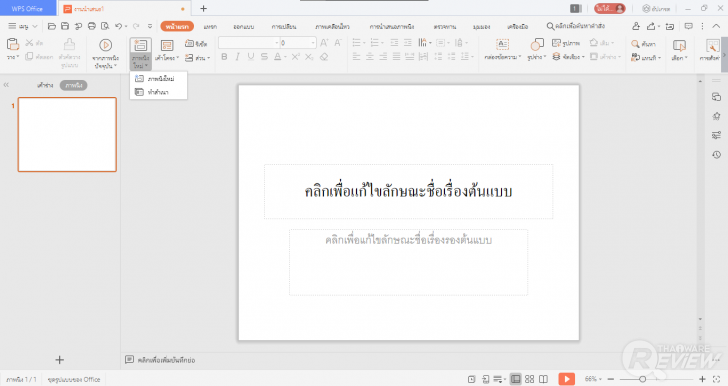Image resolution: width=728 pixels, height=386 pixels.
Task: Click the Clear Formatting eraser icon
Action: coord(324,57)
